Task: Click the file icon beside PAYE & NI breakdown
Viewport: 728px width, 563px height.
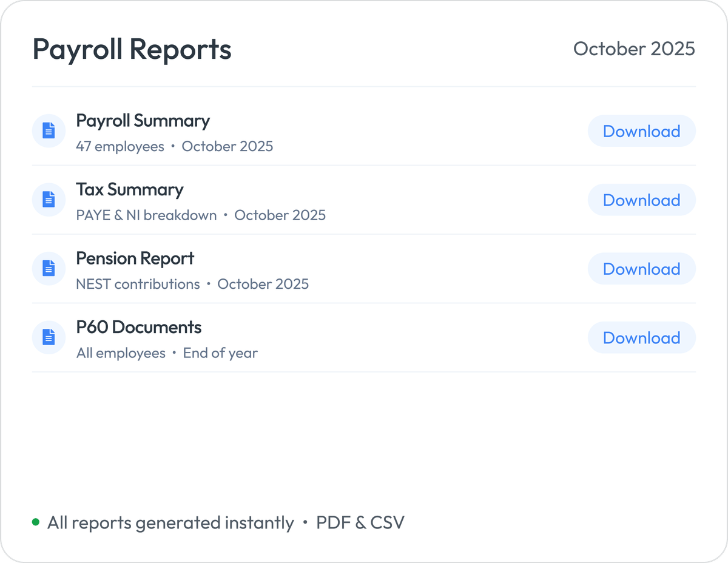Action: coord(49,200)
